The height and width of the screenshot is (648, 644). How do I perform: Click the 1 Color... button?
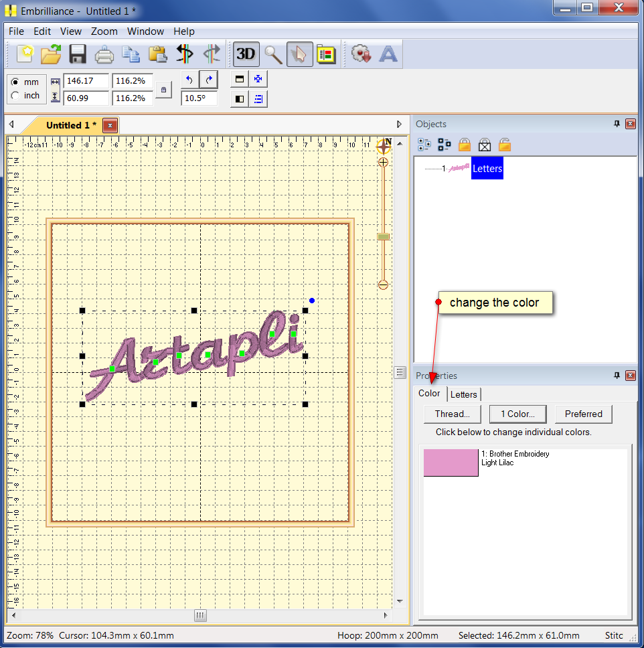click(x=517, y=414)
